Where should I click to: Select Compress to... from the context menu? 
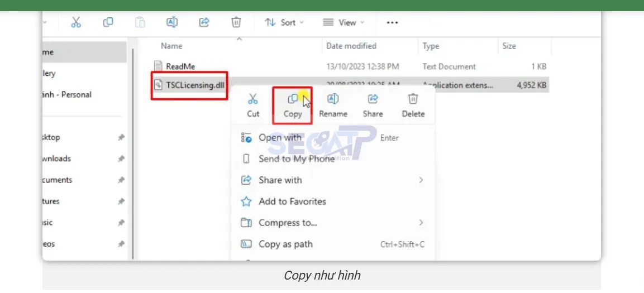[x=333, y=223]
